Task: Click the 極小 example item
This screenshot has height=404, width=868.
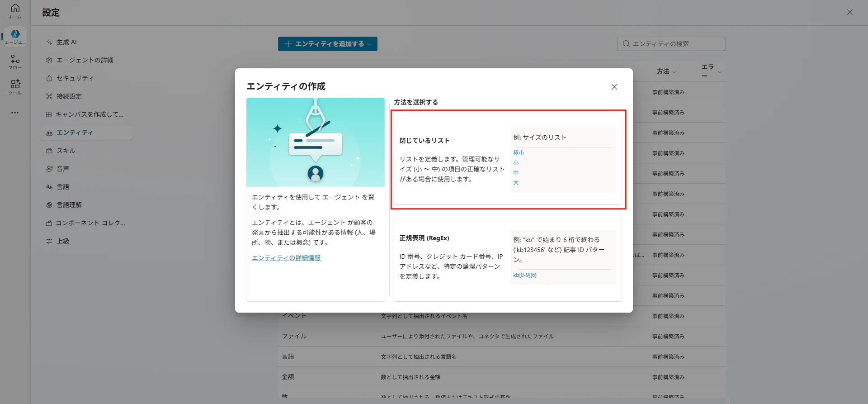Action: [519, 153]
